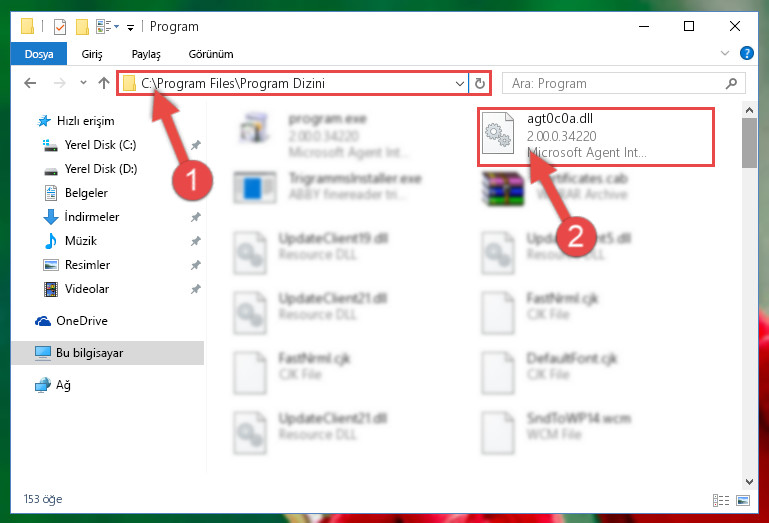Open the Help question mark icon
The image size is (769, 523).
point(746,53)
